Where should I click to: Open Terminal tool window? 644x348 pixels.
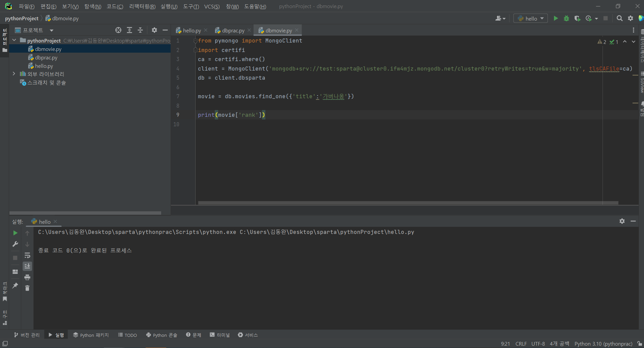click(x=220, y=335)
